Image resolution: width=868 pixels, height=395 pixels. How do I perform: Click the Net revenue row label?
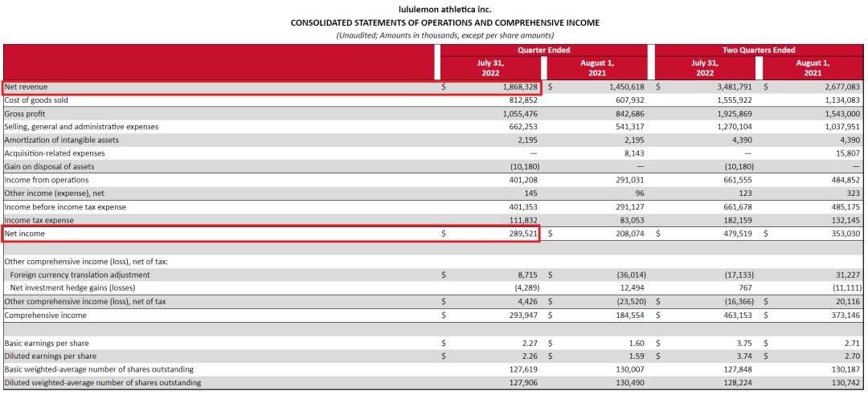(x=25, y=87)
